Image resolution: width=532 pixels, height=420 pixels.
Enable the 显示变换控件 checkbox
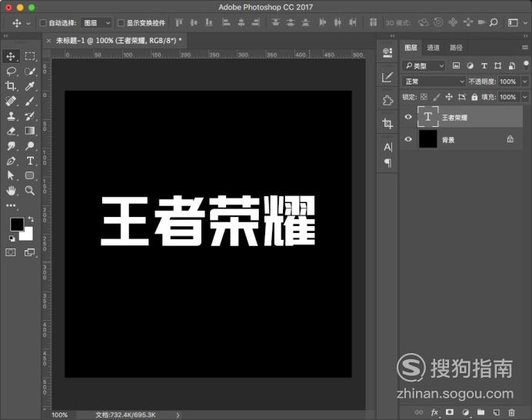point(121,23)
